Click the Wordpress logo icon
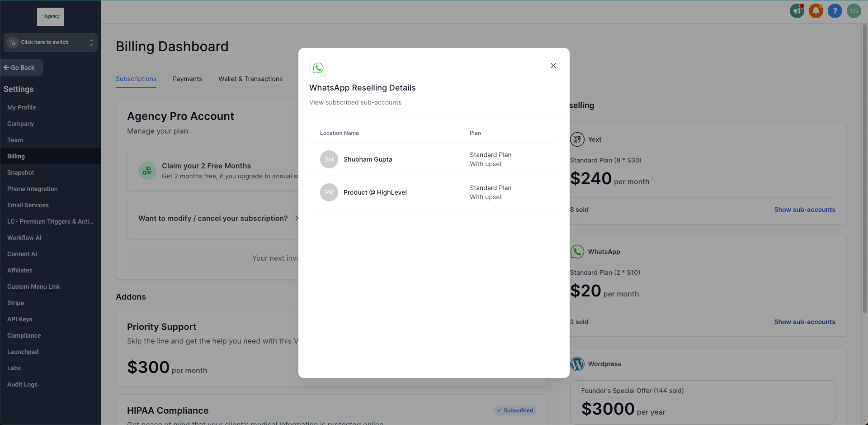This screenshot has width=868, height=425. click(577, 364)
